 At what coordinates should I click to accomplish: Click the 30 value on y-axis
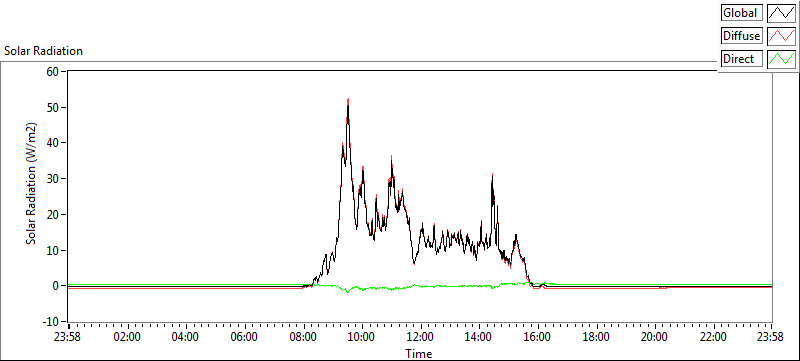pyautogui.click(x=54, y=178)
